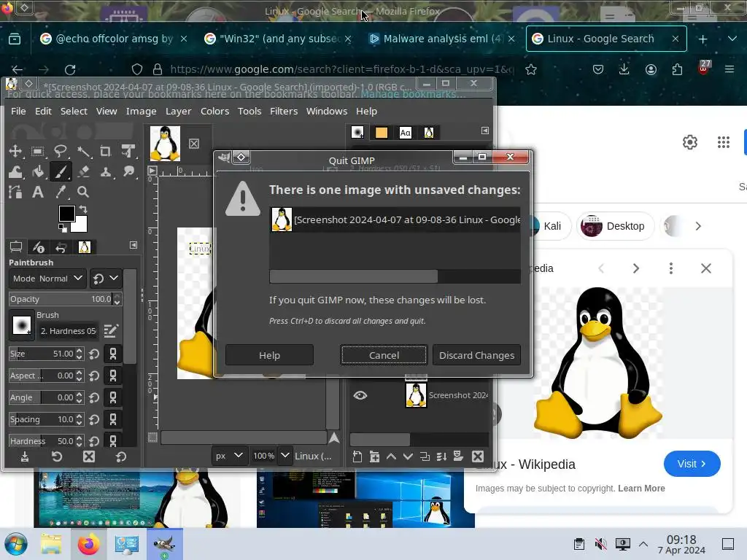Toggle quick mask button at canvas corner
The height and width of the screenshot is (560, 747).
(x=152, y=437)
